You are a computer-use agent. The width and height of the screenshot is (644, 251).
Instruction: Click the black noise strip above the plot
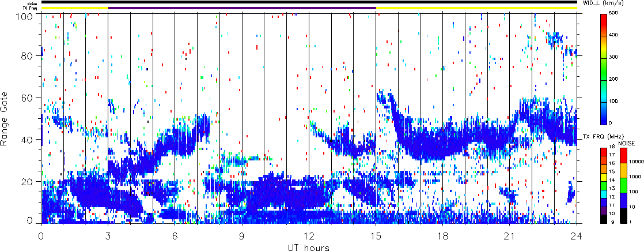309,2
